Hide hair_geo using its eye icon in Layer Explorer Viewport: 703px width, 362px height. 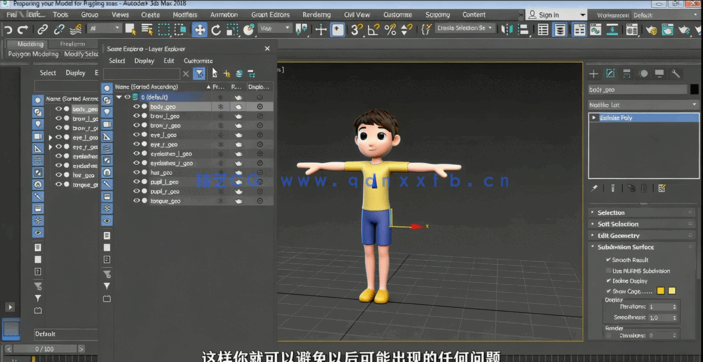137,172
